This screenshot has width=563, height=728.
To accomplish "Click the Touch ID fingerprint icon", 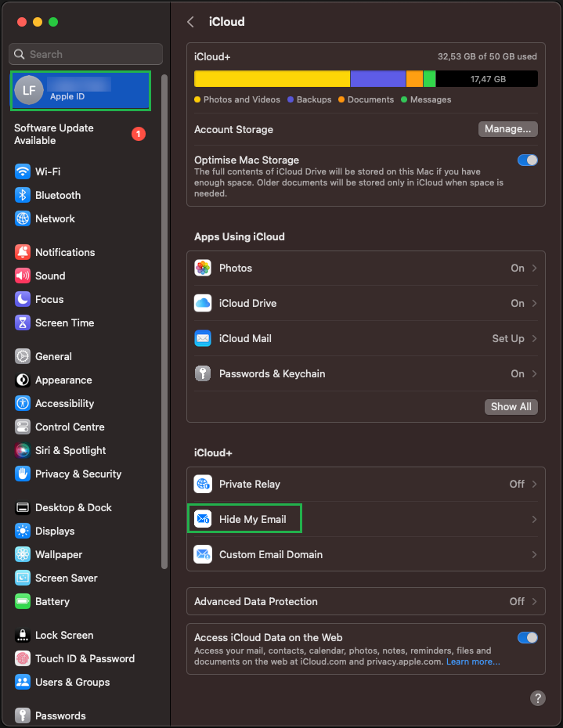I will click(x=22, y=658).
